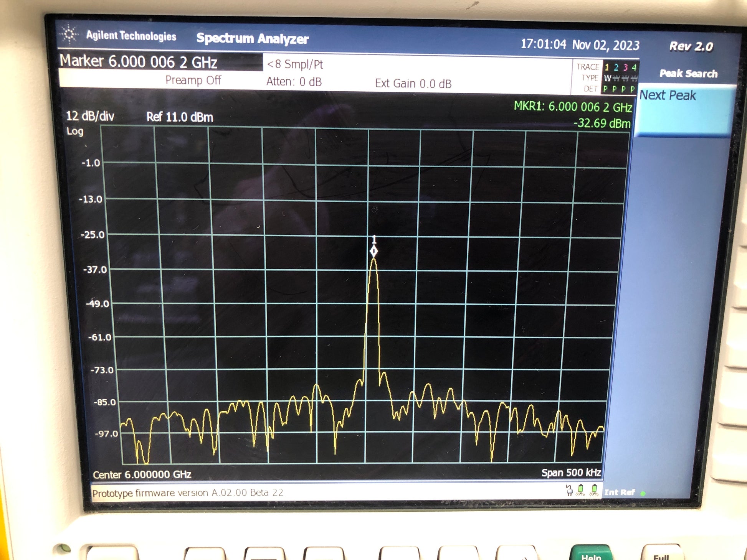Image resolution: width=747 pixels, height=560 pixels.
Task: Select the marker 1 diamond on the peak
Action: 374,251
